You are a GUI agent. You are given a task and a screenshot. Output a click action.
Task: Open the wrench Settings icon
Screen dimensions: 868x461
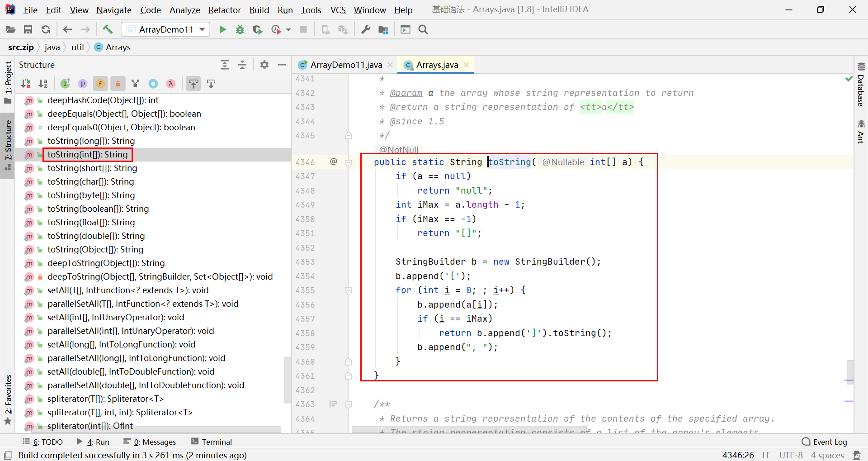[366, 30]
